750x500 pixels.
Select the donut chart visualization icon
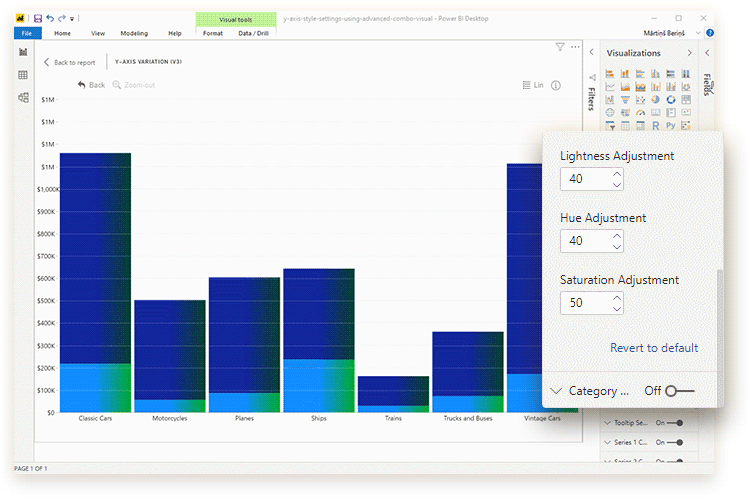coord(671,100)
